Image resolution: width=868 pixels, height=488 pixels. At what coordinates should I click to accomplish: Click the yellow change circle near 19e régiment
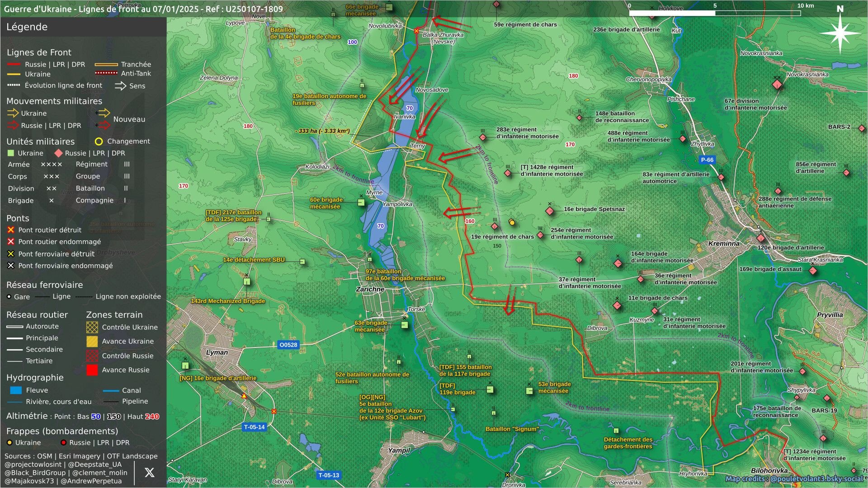(x=512, y=222)
